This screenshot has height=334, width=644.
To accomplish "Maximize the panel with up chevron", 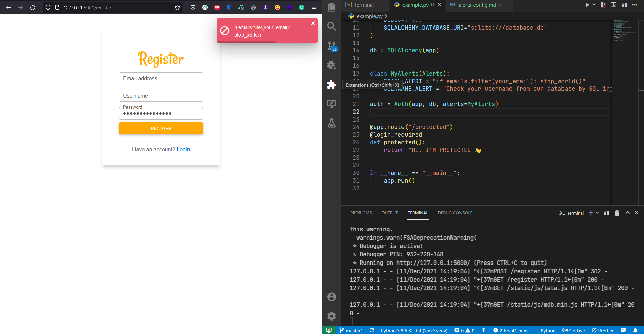I will pyautogui.click(x=627, y=213).
